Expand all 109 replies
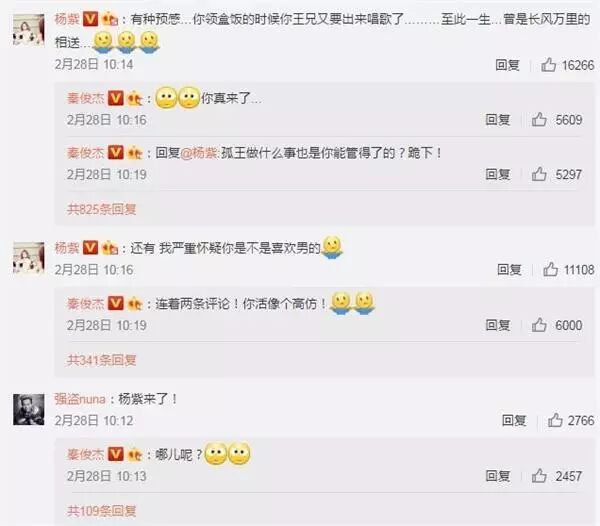600x526 pixels. click(x=101, y=510)
